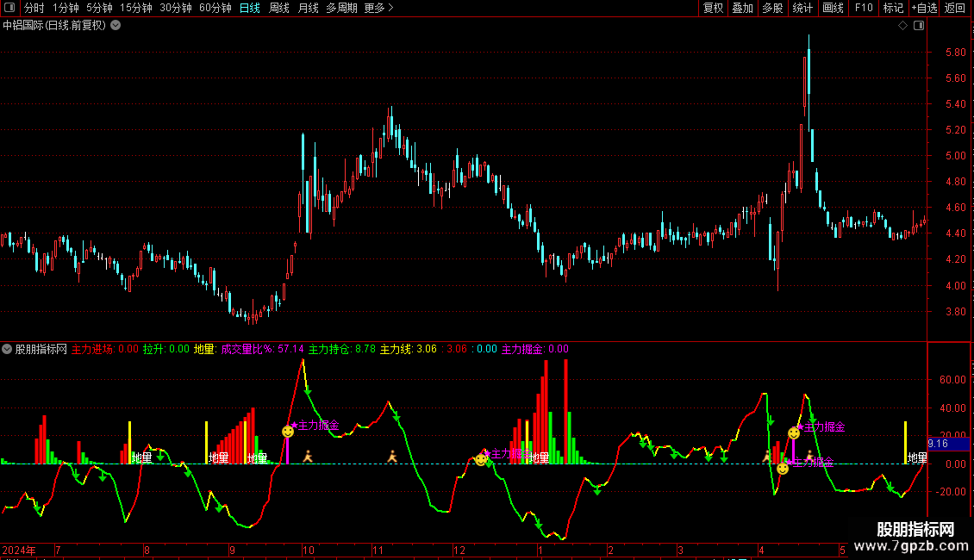This screenshot has width=974, height=560.
Task: Expand the 中铝国际 chart title dropdown
Action: [116, 26]
